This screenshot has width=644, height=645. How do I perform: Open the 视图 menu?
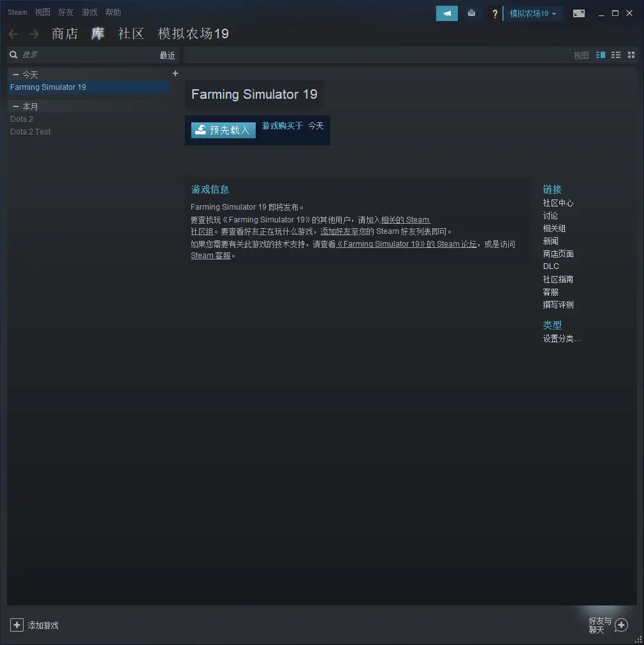coord(42,12)
